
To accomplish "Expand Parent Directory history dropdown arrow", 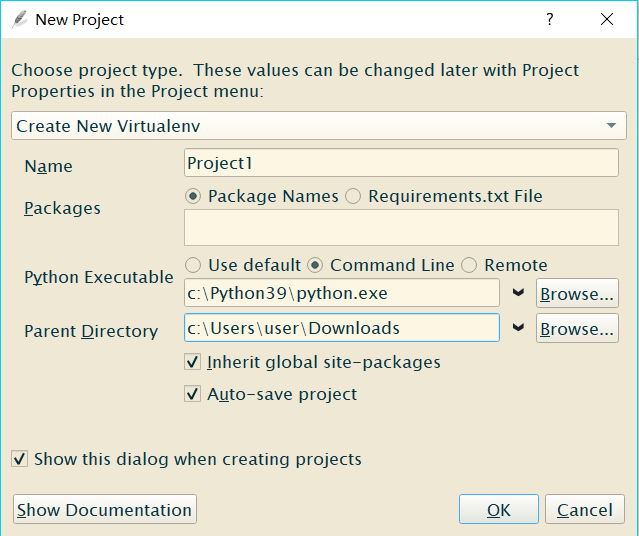I will coord(518,328).
